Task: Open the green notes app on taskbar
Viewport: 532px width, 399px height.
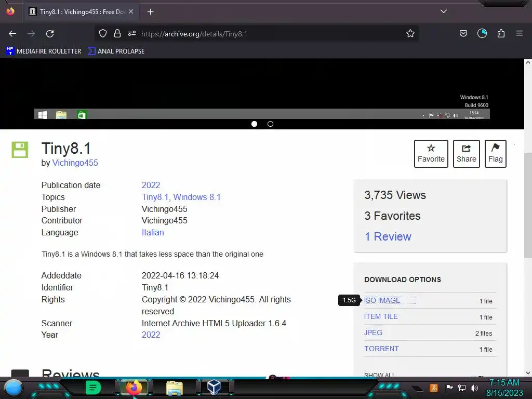Action: click(94, 388)
